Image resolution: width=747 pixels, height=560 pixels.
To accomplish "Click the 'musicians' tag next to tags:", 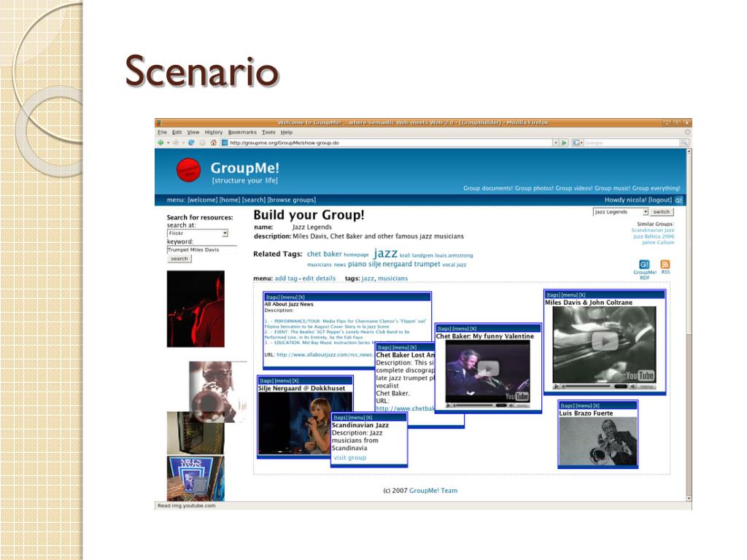I will (x=392, y=279).
